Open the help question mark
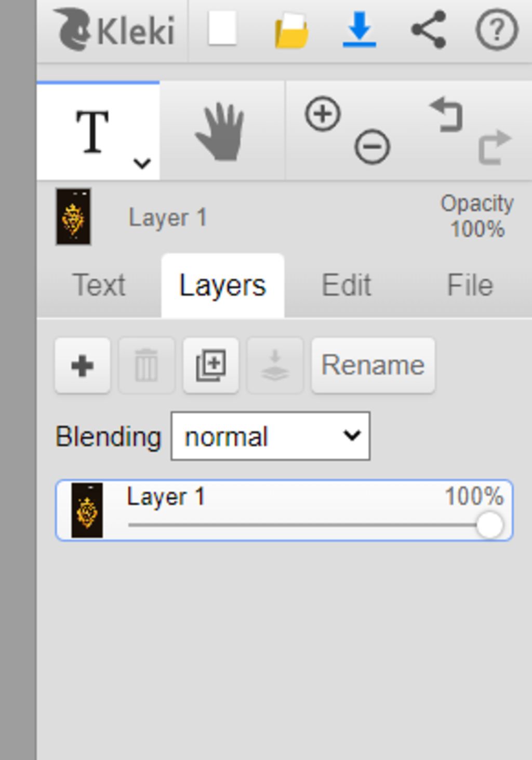This screenshot has width=532, height=760. pyautogui.click(x=497, y=30)
